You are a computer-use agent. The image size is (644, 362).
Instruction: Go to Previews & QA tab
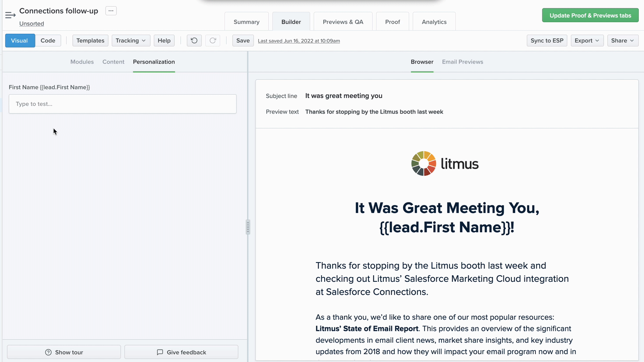coord(343,21)
